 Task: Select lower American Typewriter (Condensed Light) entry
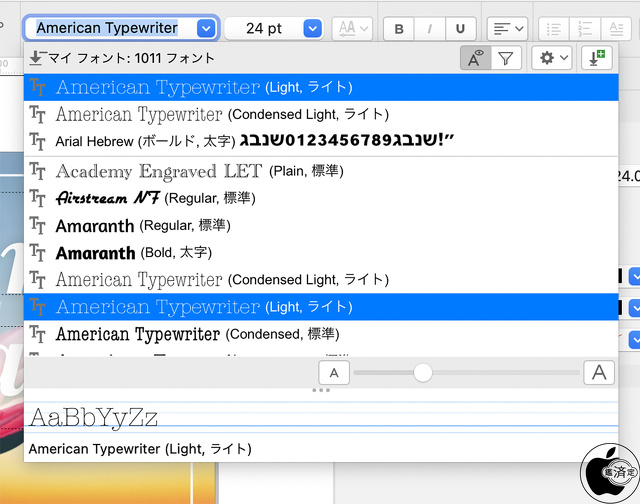click(x=321, y=280)
